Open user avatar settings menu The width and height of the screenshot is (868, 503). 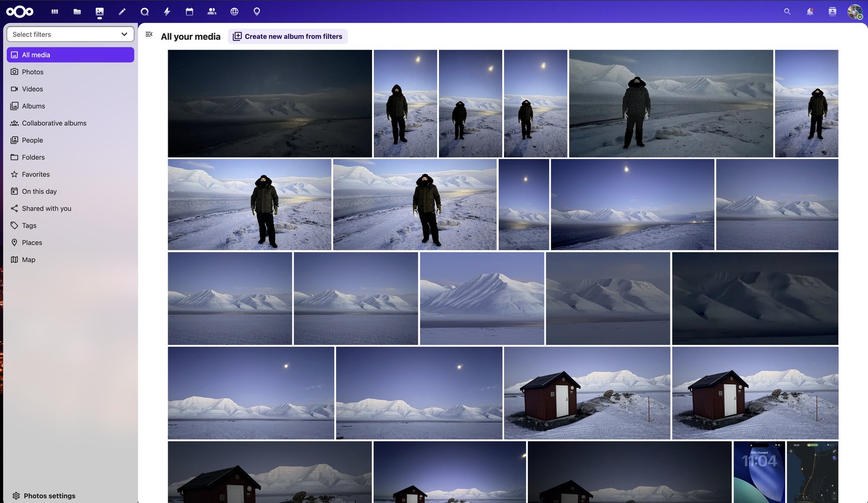point(855,11)
